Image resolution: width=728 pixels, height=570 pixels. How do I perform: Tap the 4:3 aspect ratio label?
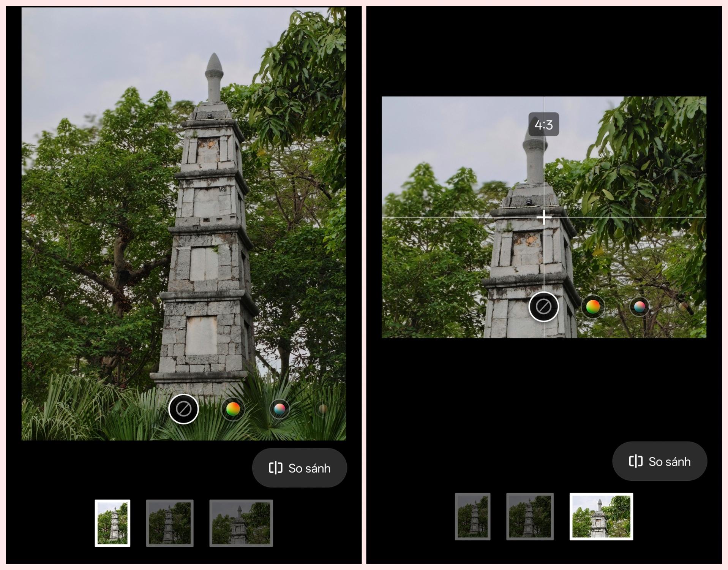pyautogui.click(x=543, y=124)
